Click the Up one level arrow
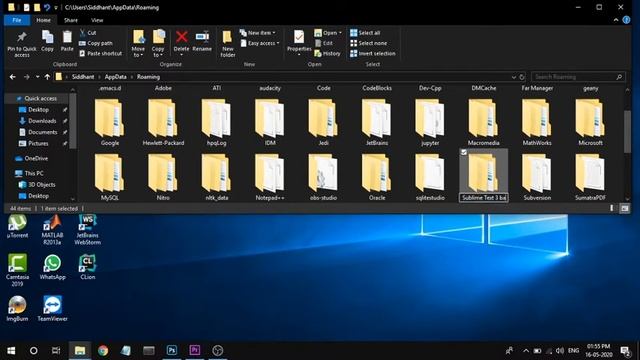 [x=47, y=77]
